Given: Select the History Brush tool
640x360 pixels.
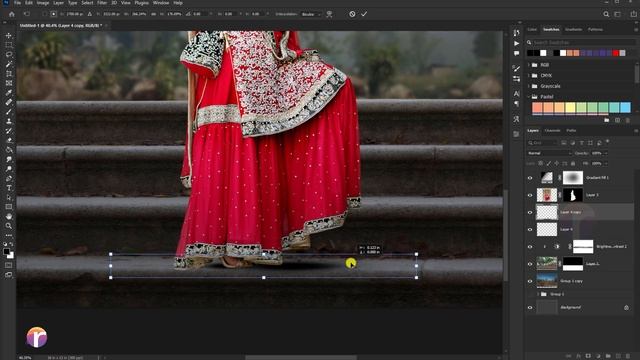Looking at the screenshot, I should 9,131.
